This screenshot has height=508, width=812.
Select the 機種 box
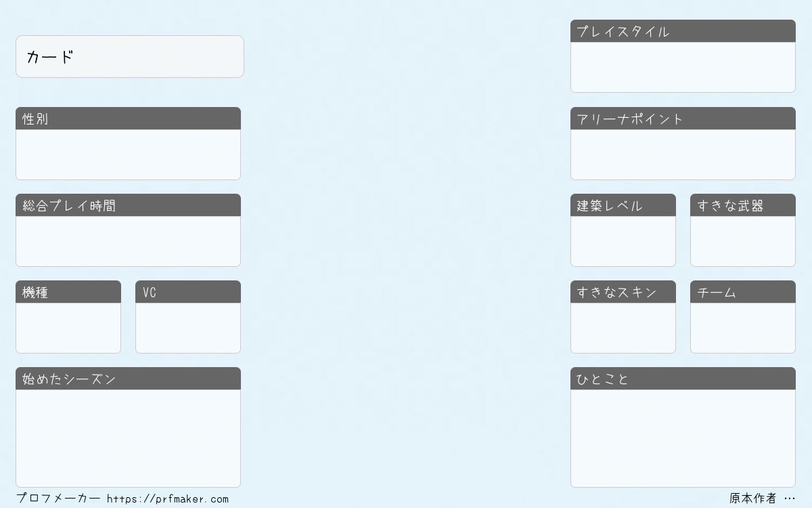[x=68, y=328]
